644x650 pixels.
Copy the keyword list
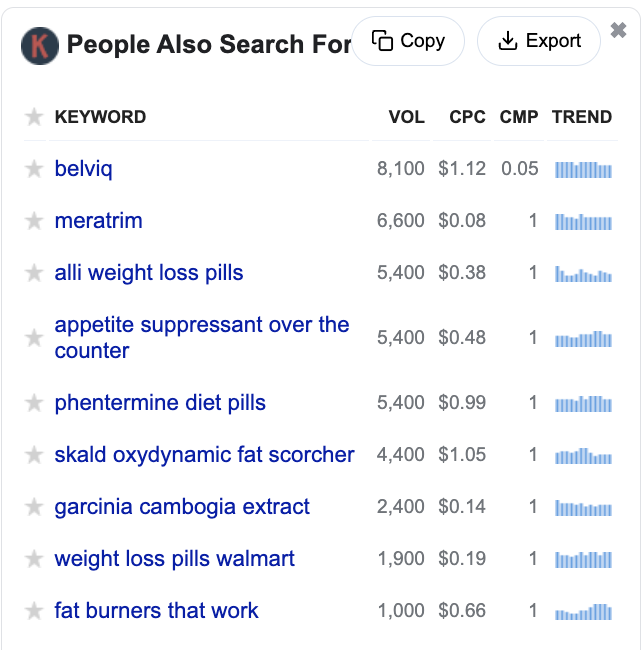[x=408, y=41]
